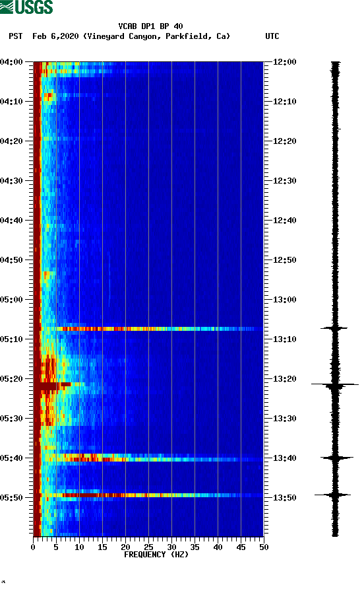Click the '05:30' PST time label
This screenshot has width=364, height=589.
[x=11, y=419]
